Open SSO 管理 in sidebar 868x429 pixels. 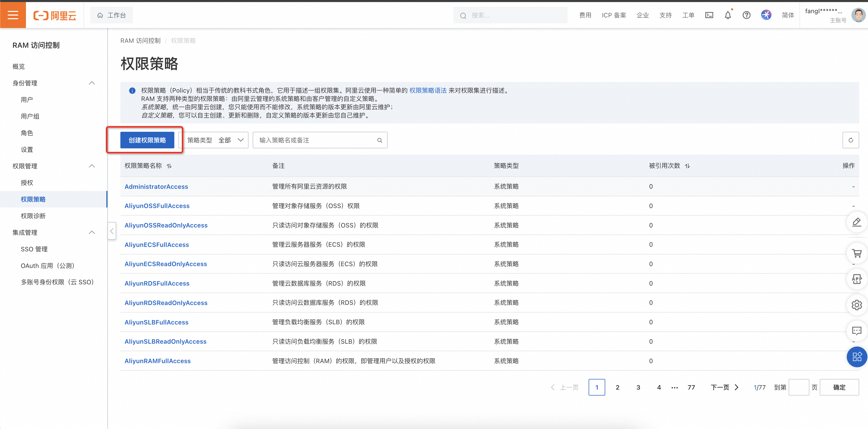(34, 249)
